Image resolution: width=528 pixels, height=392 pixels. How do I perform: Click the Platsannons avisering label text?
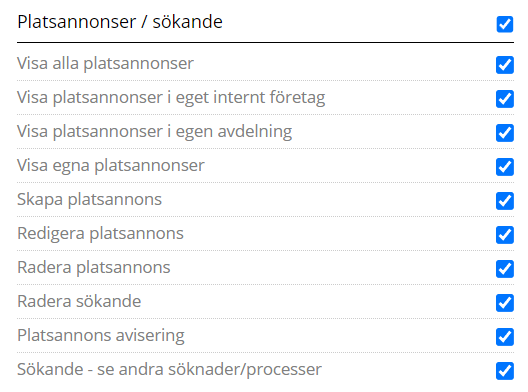(101, 335)
